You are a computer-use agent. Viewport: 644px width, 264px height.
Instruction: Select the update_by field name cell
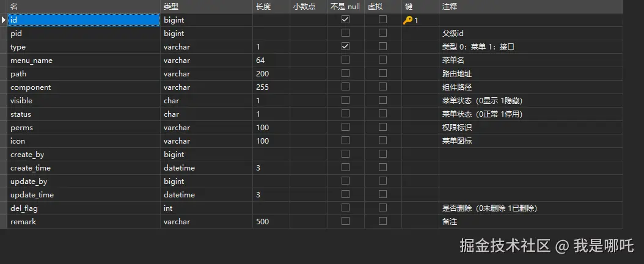click(x=84, y=181)
